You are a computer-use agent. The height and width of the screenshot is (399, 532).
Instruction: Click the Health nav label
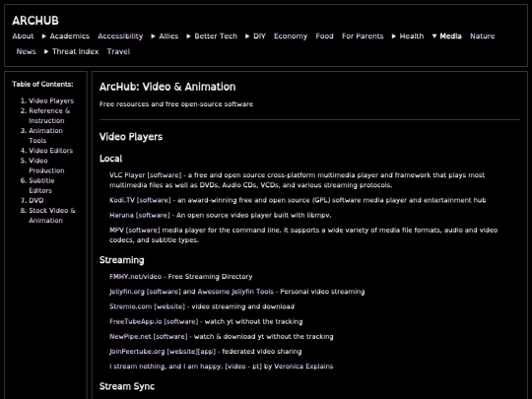pyautogui.click(x=412, y=36)
